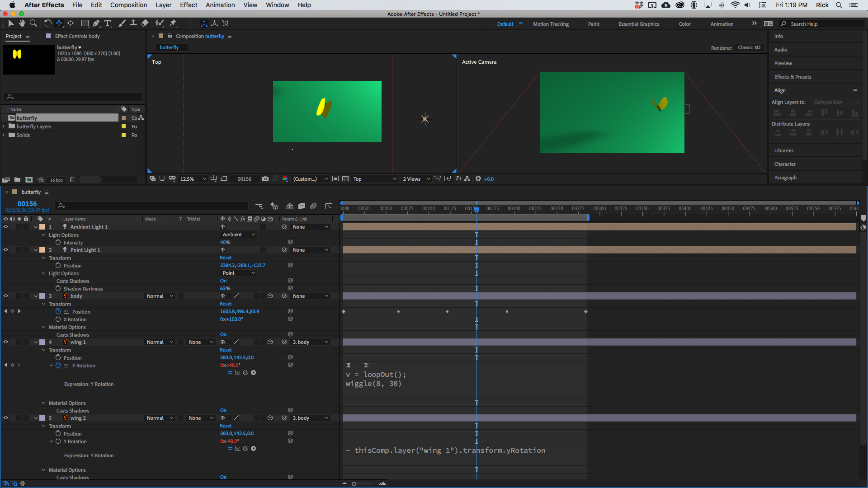Image resolution: width=868 pixels, height=488 pixels.
Task: Click Reset on wing 2 Transform
Action: (225, 426)
